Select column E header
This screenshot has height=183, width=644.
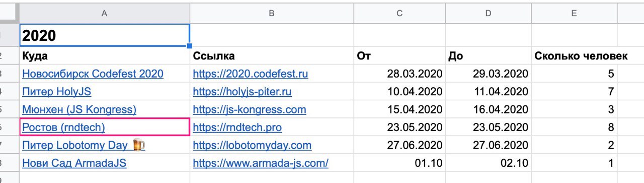coord(574,14)
